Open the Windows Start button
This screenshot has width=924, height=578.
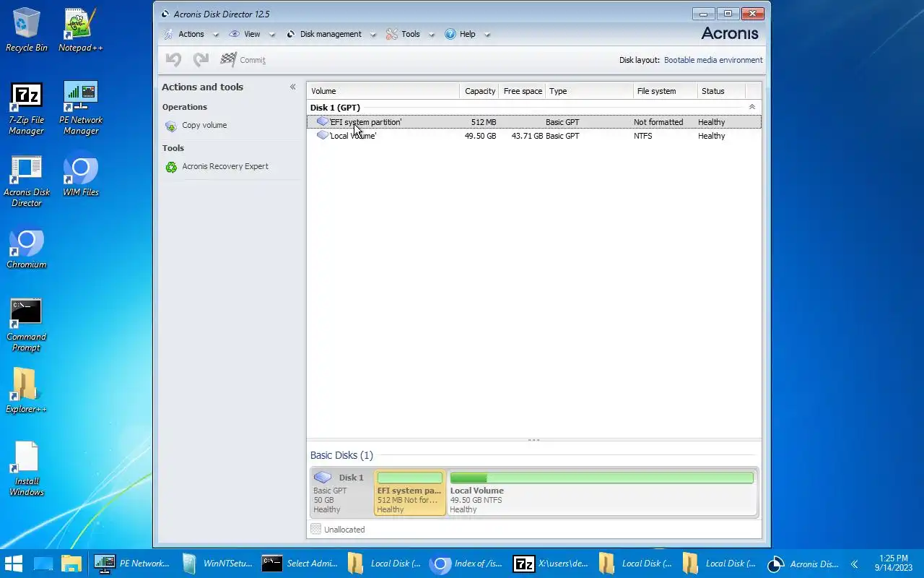pyautogui.click(x=14, y=564)
